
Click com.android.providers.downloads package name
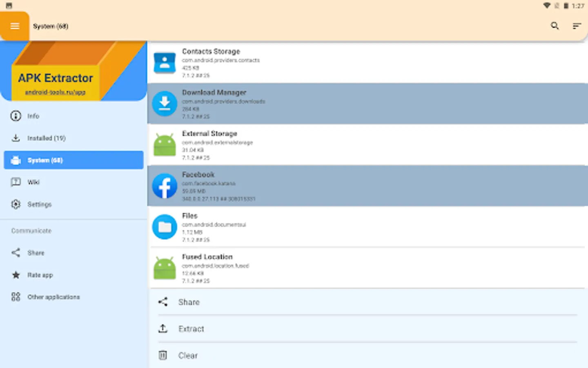[224, 101]
